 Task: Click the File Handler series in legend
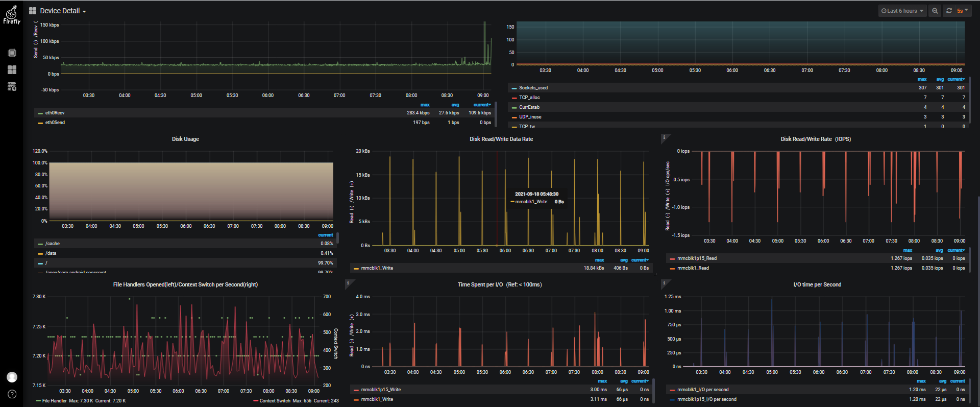(54, 401)
